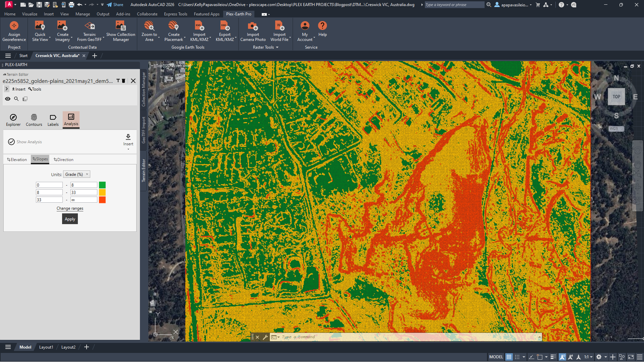
Task: Click Change ranges link
Action: (70, 208)
